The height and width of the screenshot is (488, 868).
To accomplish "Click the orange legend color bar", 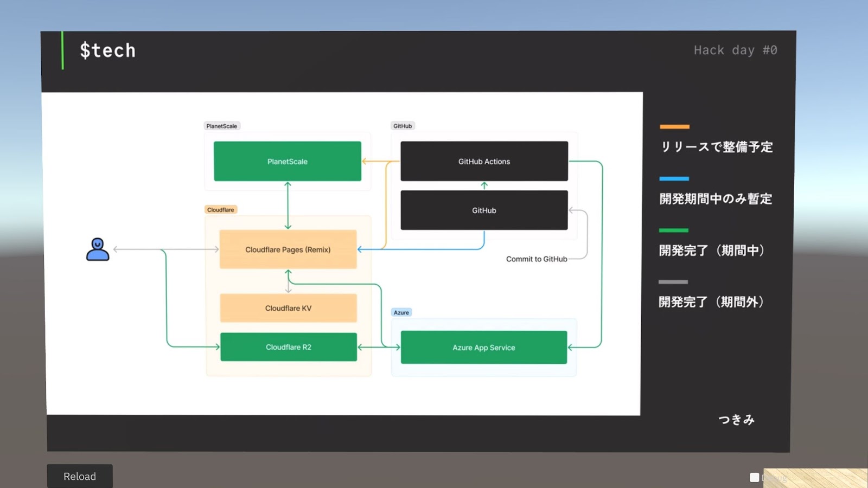I will click(674, 127).
